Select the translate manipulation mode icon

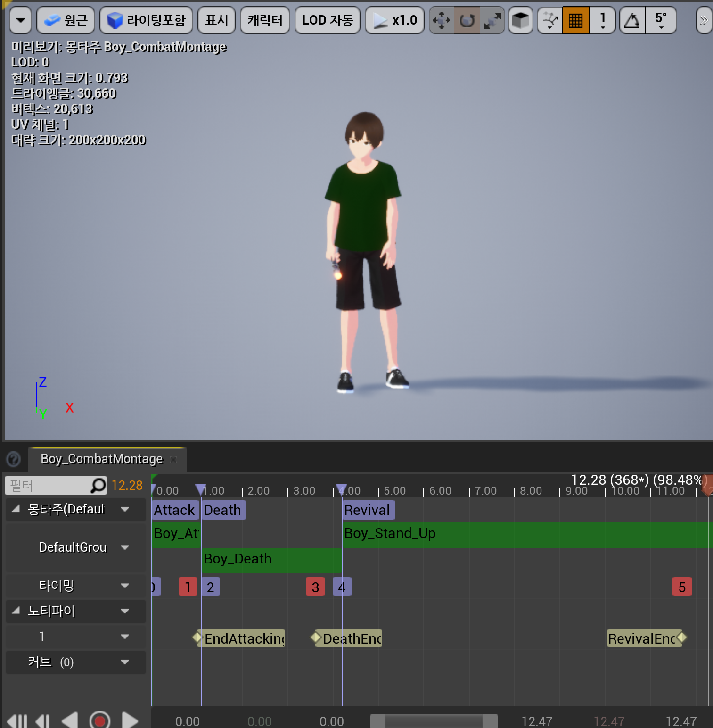coord(441,20)
